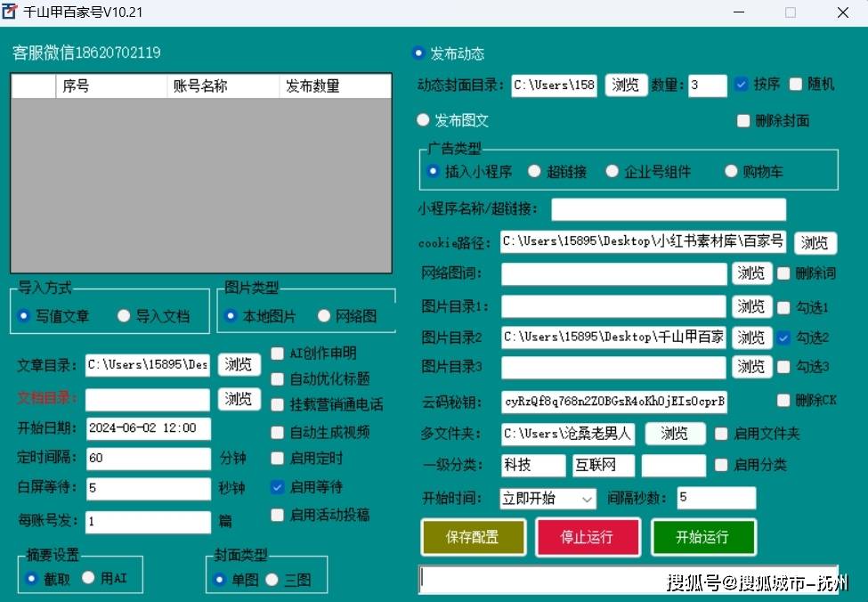The image size is (868, 602).
Task: Click the 小程序名称/超链接 input field
Action: point(669,209)
